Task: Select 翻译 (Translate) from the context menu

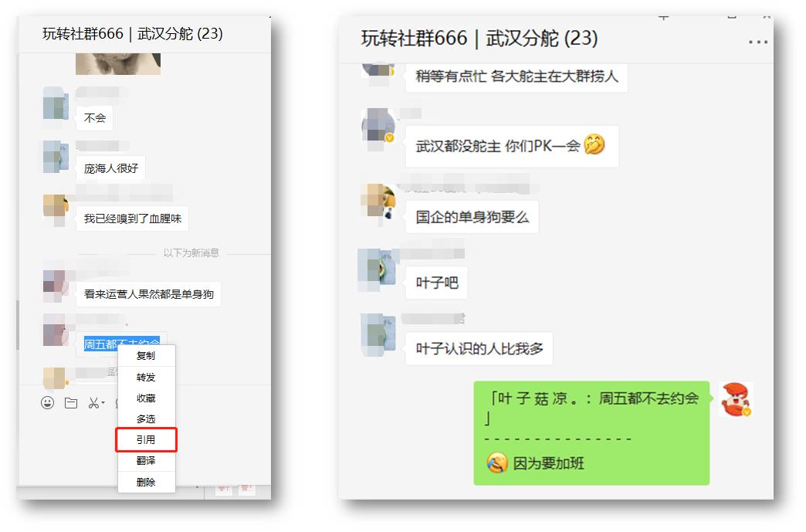Action: point(147,462)
